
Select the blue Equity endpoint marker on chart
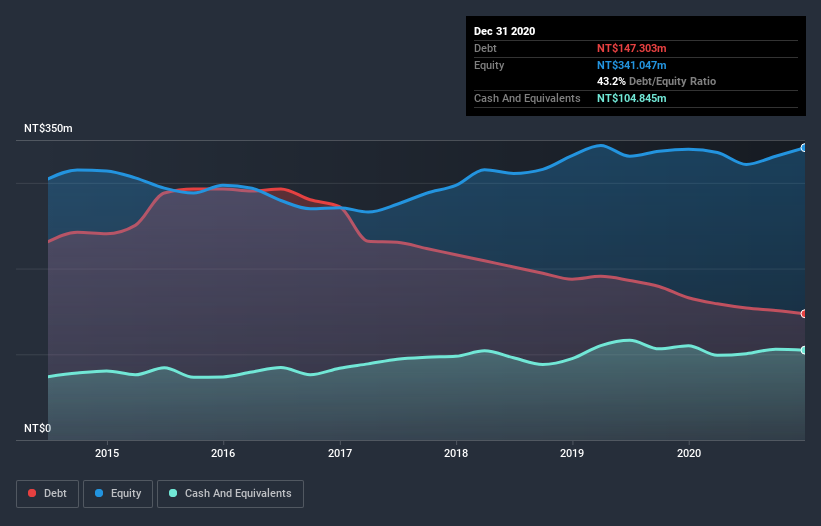[x=804, y=148]
